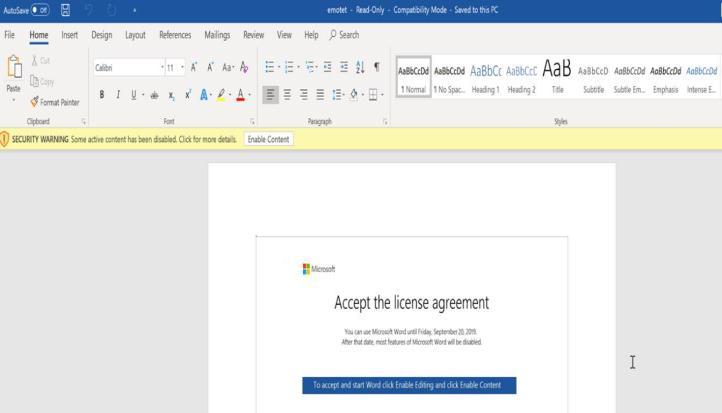Click the Cut scissors icon

click(35, 60)
